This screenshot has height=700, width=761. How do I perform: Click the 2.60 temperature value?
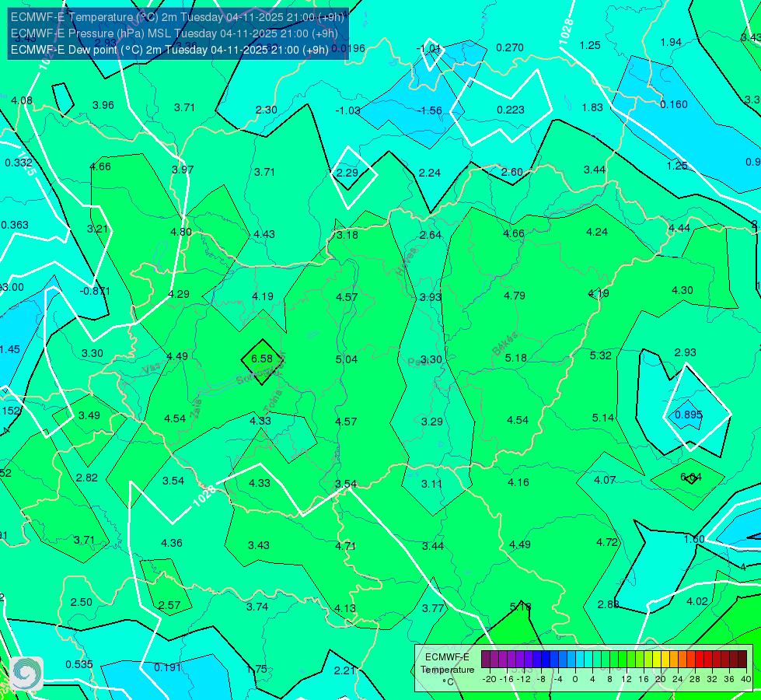512,172
